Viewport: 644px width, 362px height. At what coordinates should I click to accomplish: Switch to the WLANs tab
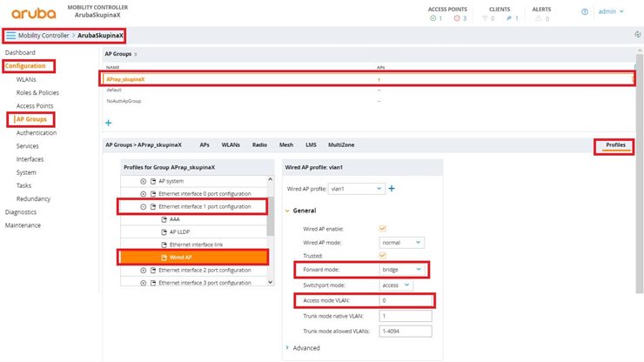[x=231, y=145]
